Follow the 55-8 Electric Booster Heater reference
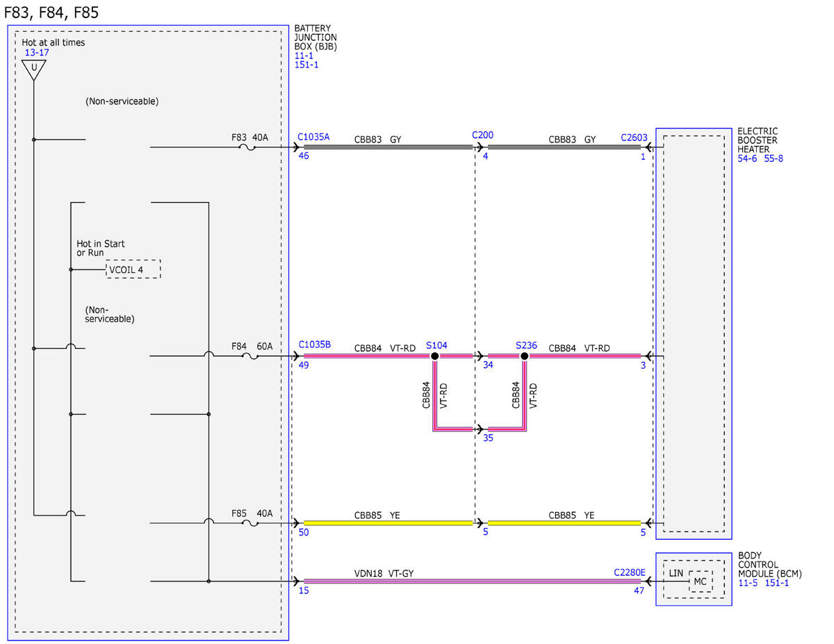The height and width of the screenshot is (644, 834). point(772,159)
